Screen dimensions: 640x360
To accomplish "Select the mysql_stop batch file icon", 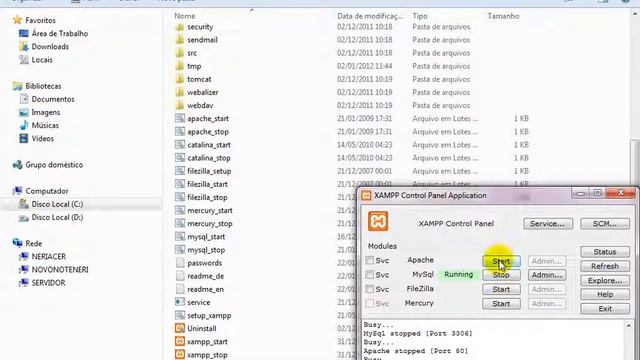I will (180, 249).
